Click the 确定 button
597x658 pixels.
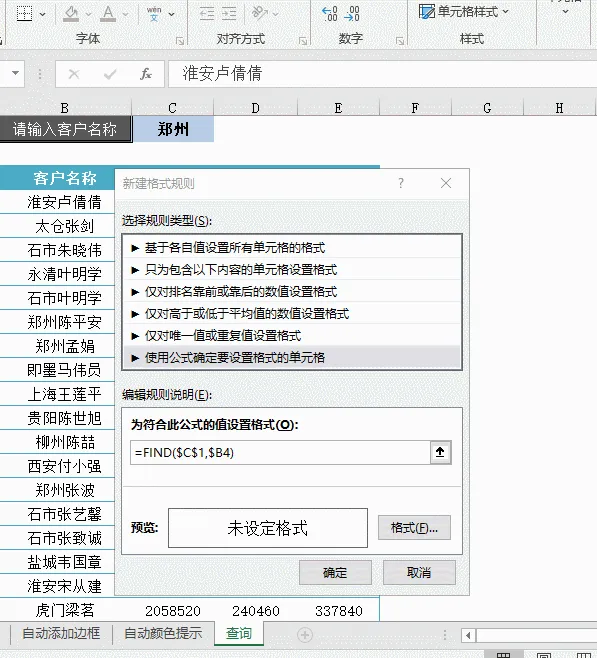[335, 572]
